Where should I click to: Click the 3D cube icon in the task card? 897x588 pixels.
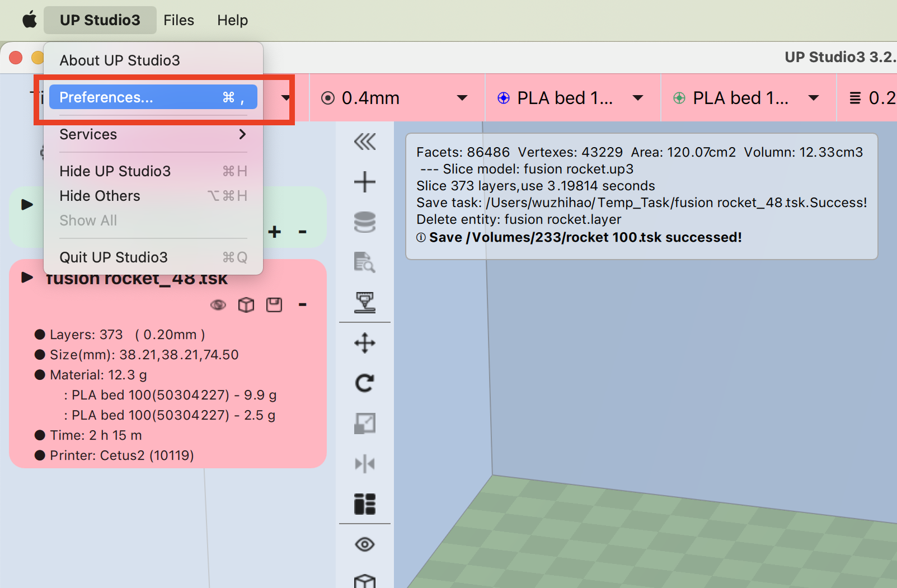point(246,305)
